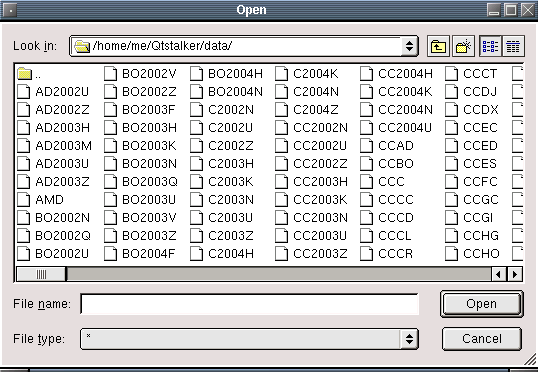Image resolution: width=538 pixels, height=372 pixels.
Task: Select the C2004K file icon
Action: click(282, 73)
